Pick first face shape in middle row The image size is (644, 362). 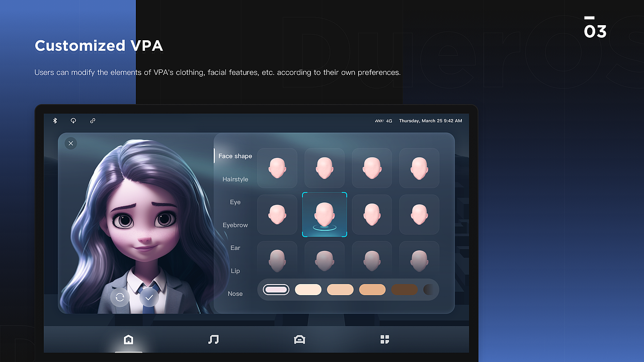[277, 214]
